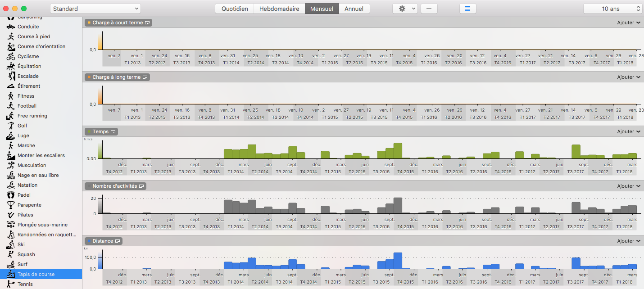644x289 pixels.
Task: Open the gear settings menu
Action: [x=404, y=9]
